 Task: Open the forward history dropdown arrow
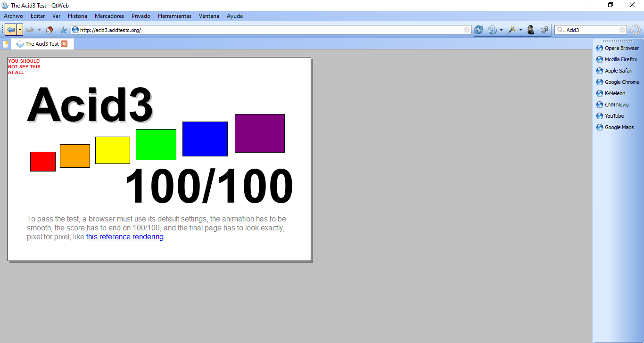(39, 30)
